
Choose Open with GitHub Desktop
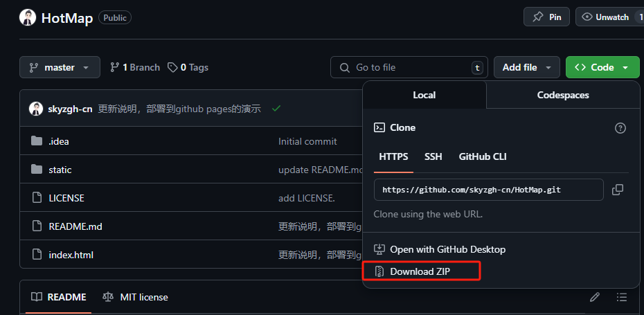click(440, 249)
